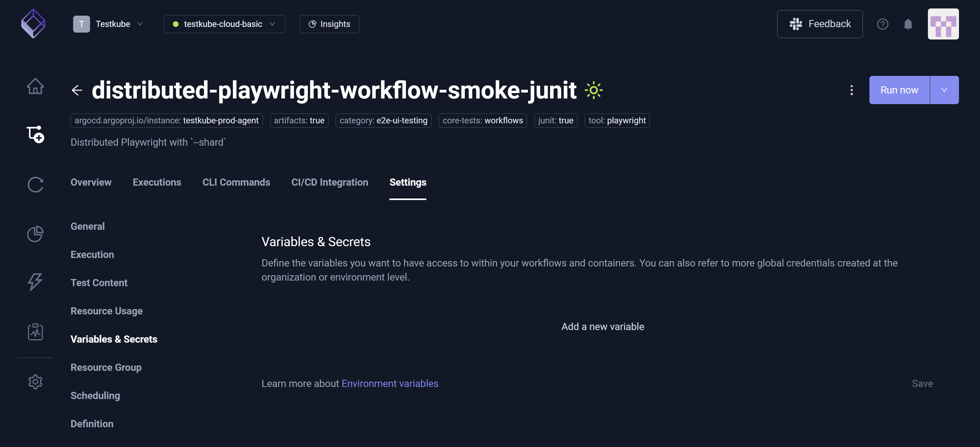Open the three-dot workflow options menu
The image size is (980, 447).
point(851,90)
